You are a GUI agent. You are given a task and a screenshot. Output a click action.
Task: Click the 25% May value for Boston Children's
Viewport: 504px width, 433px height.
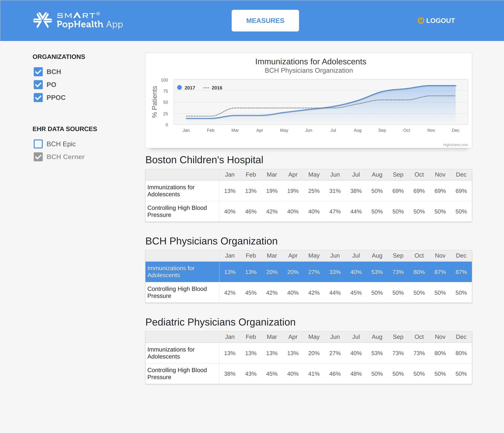click(x=314, y=191)
